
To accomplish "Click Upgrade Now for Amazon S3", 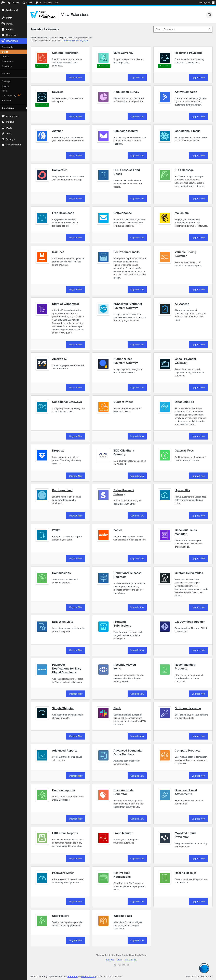I will point(76,388).
